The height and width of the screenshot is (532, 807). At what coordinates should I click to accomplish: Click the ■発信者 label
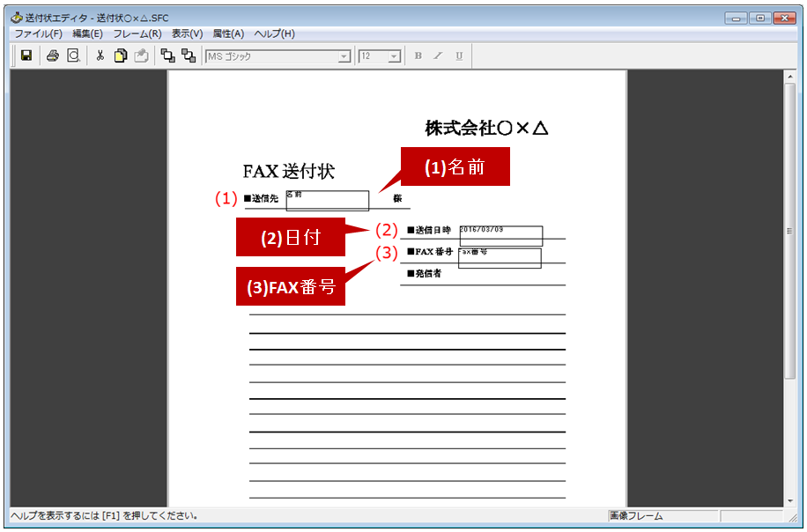coord(424,274)
